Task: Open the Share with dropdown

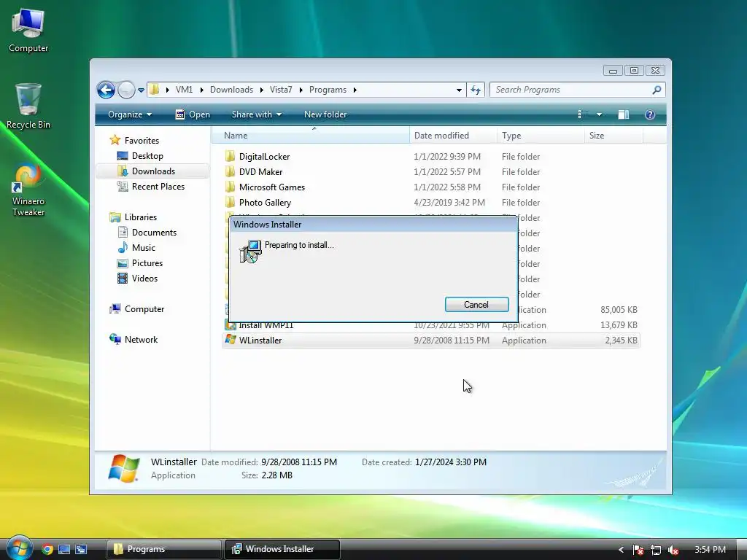Action: 256,114
